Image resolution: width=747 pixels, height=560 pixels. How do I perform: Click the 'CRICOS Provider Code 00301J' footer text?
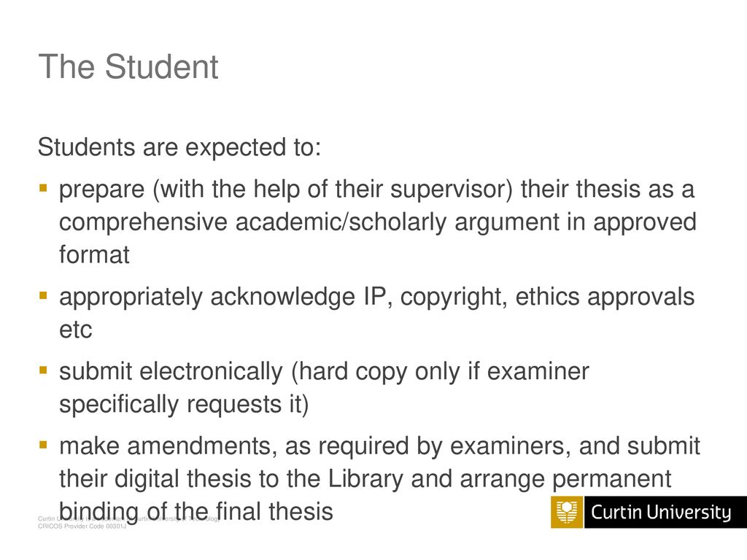pos(82,526)
